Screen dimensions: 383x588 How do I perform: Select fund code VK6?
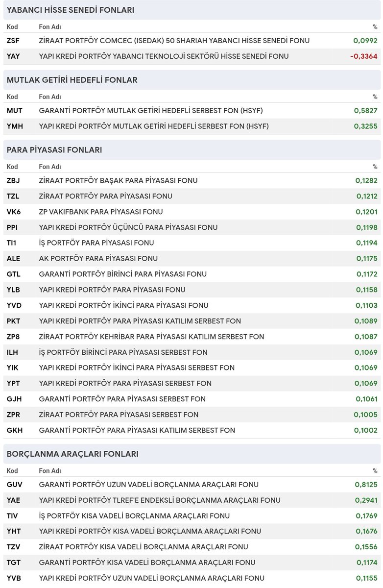(13, 212)
